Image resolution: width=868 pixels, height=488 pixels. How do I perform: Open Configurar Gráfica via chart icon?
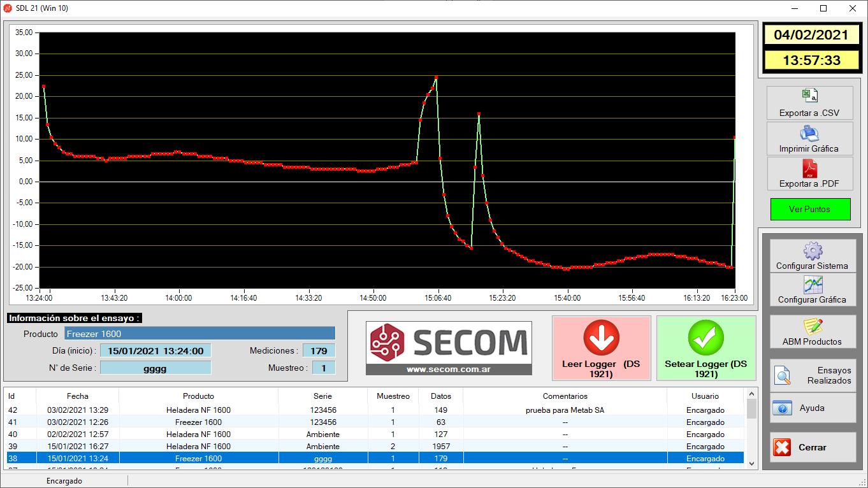coord(813,285)
